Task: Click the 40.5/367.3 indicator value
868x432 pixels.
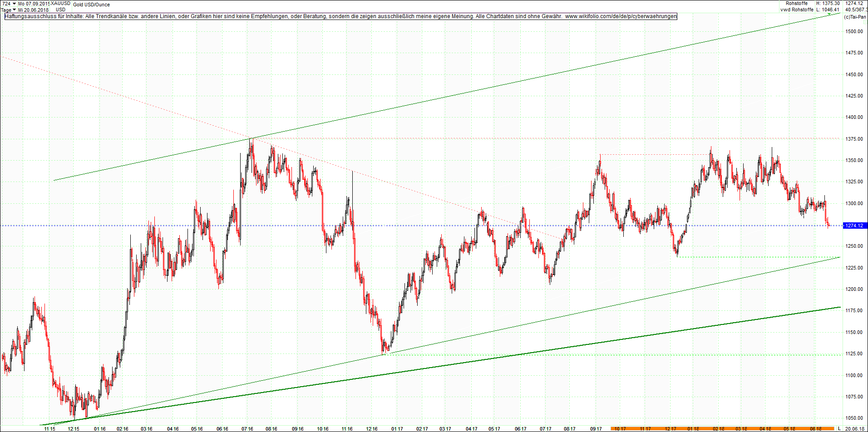Action: point(857,9)
